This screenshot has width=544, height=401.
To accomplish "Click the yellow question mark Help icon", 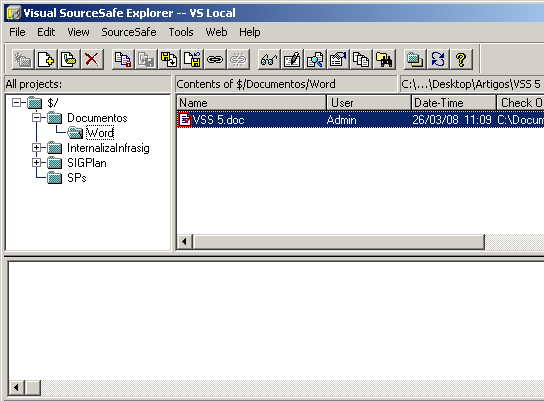I will tap(461, 59).
